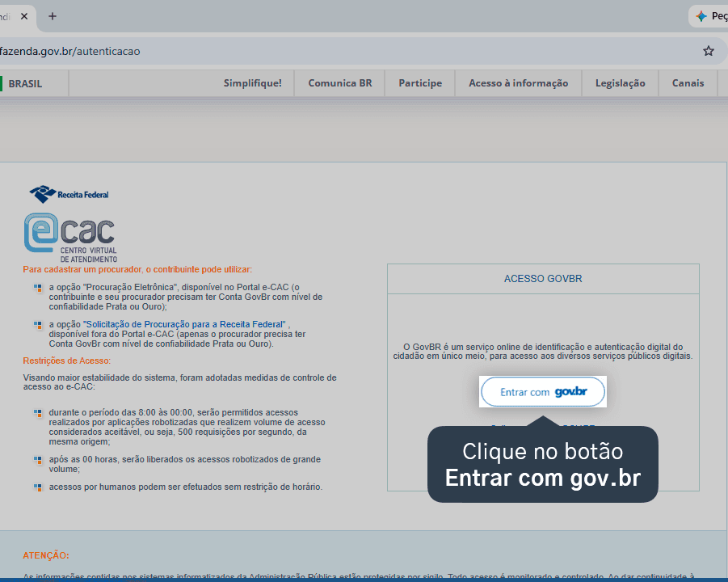This screenshot has height=582, width=728.
Task: Close the current browser tab
Action: tap(24, 16)
